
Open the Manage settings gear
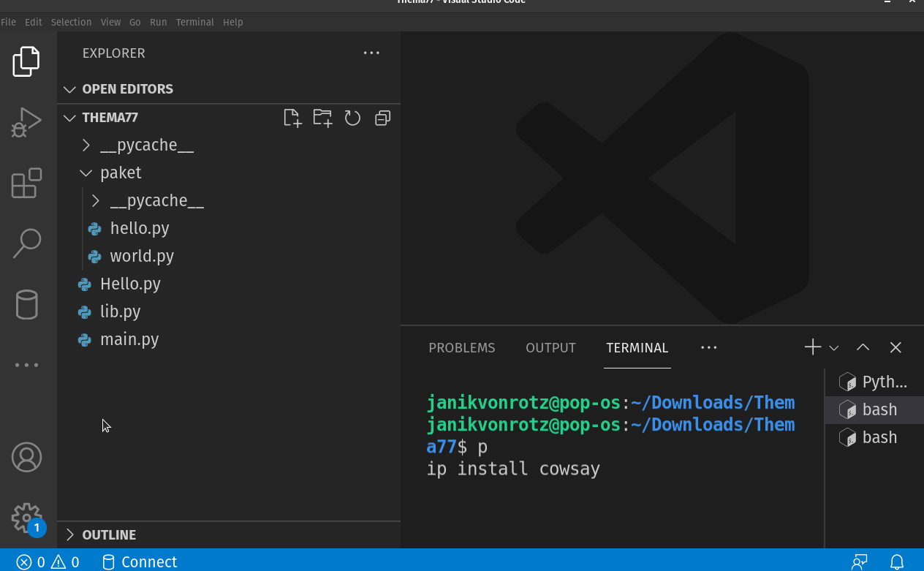(26, 518)
